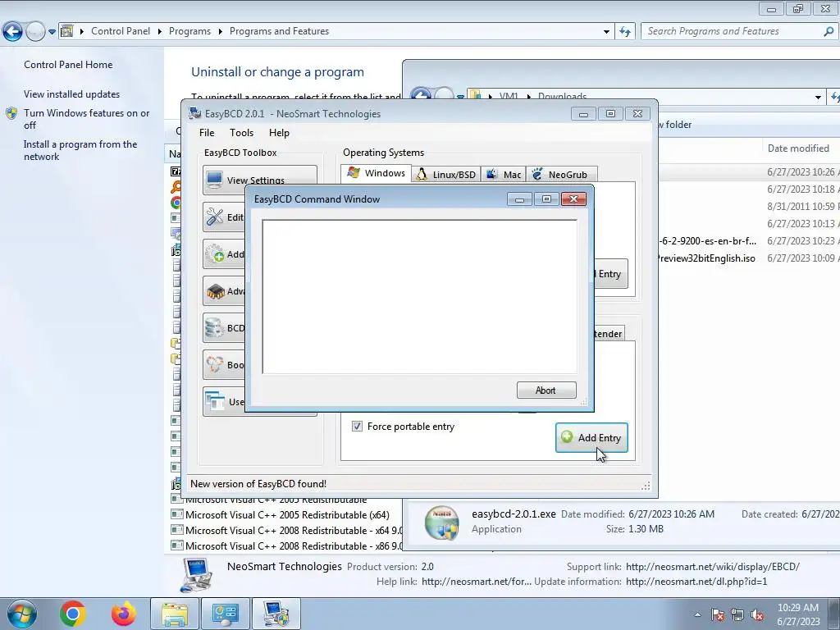Open the Help menu in EasyBCD
840x630 pixels.
[279, 133]
